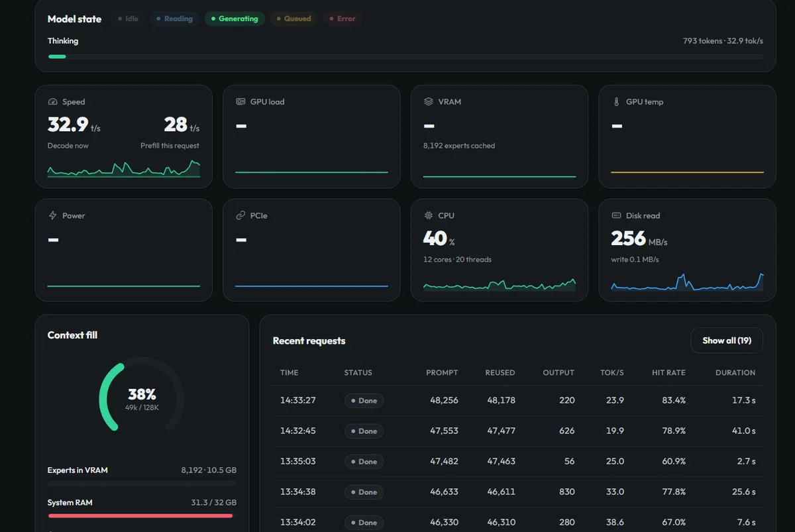This screenshot has height=532, width=795.
Task: Click the Power lightning bolt icon
Action: 53,216
